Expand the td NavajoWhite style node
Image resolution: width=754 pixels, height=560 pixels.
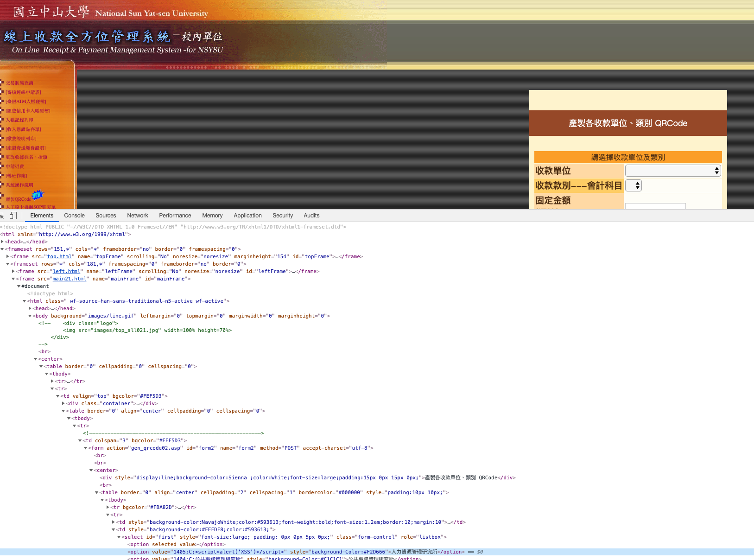(114, 522)
